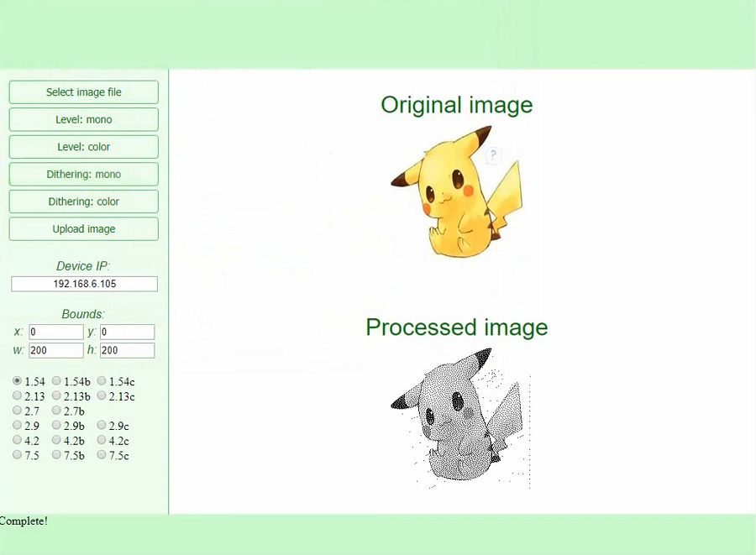Select the 4.2b display radio button
Screen dimensions: 756x555
click(x=56, y=440)
